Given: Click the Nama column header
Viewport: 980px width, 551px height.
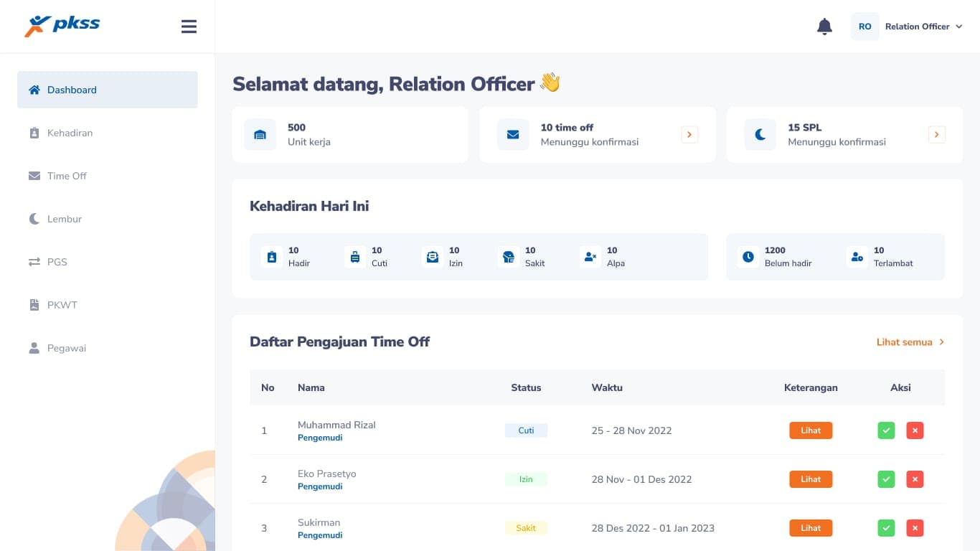Looking at the screenshot, I should 311,387.
